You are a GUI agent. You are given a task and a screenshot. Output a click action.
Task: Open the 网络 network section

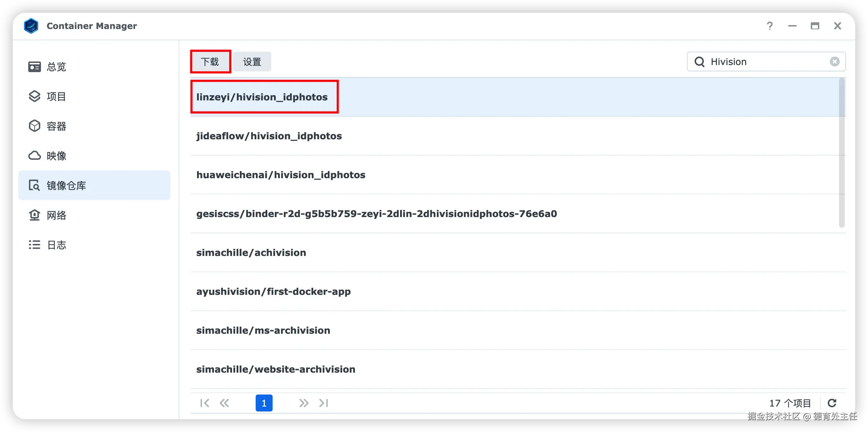click(x=94, y=215)
